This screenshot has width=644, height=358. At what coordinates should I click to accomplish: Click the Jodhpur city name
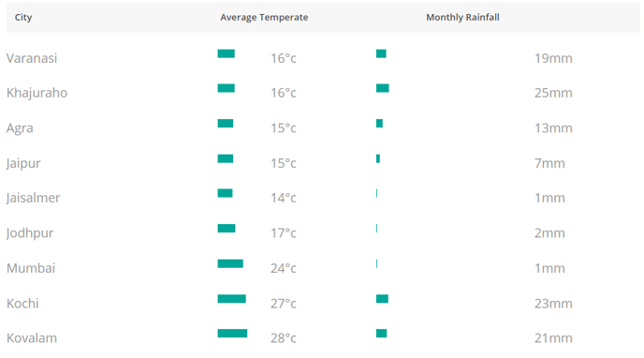click(30, 233)
